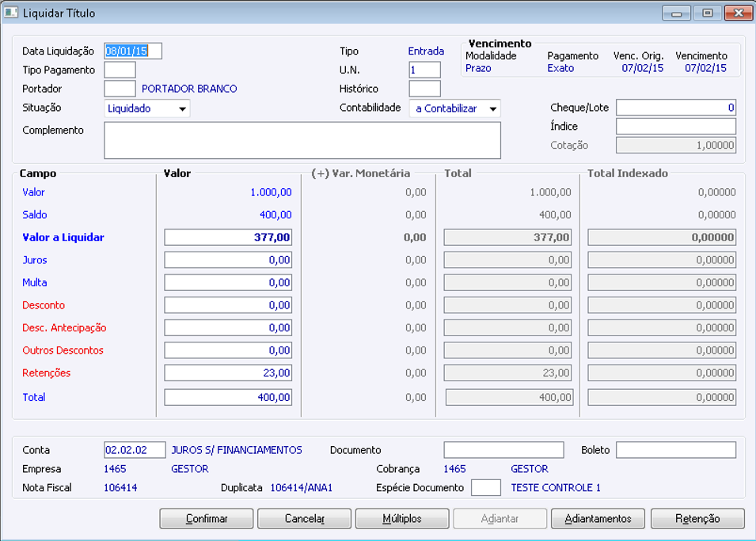The image size is (756, 541).
Task: Click inside the Complemento text area
Action: coord(302,141)
